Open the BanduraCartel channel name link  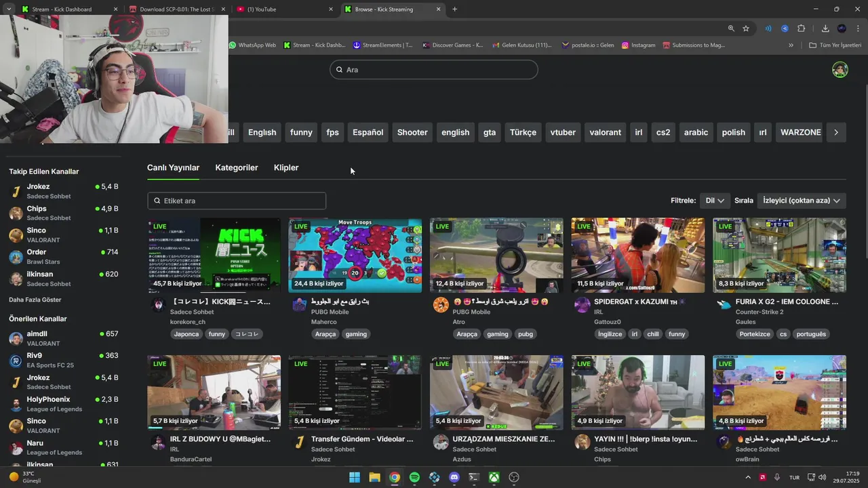[x=191, y=460]
